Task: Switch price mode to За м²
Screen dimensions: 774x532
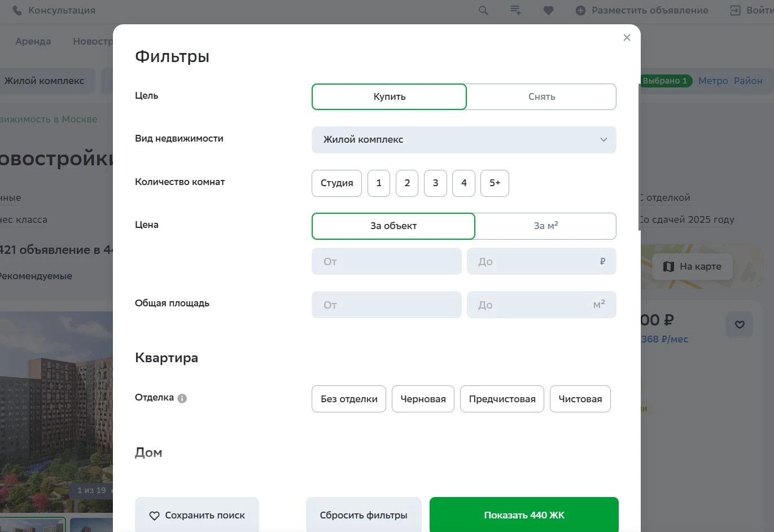Action: tap(544, 226)
